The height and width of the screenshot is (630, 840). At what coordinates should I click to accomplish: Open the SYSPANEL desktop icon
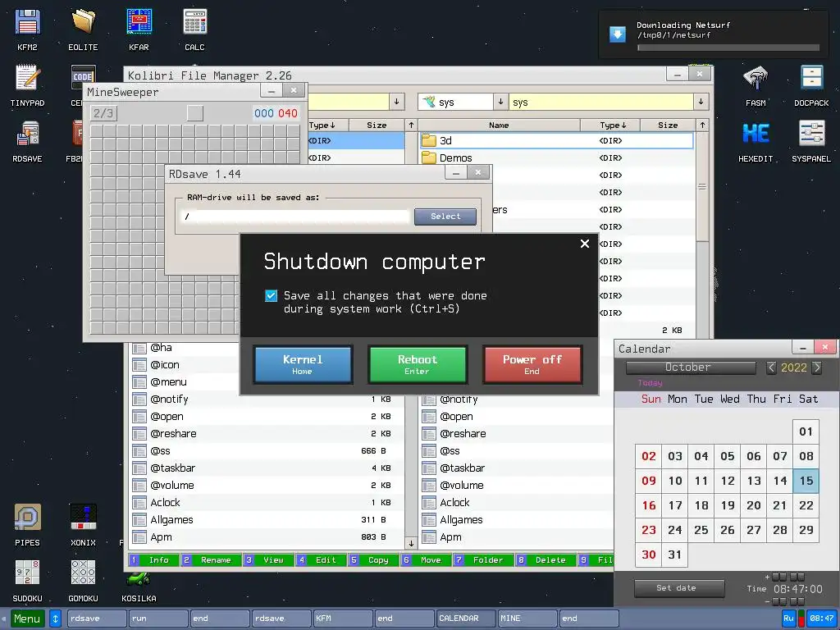coord(811,141)
